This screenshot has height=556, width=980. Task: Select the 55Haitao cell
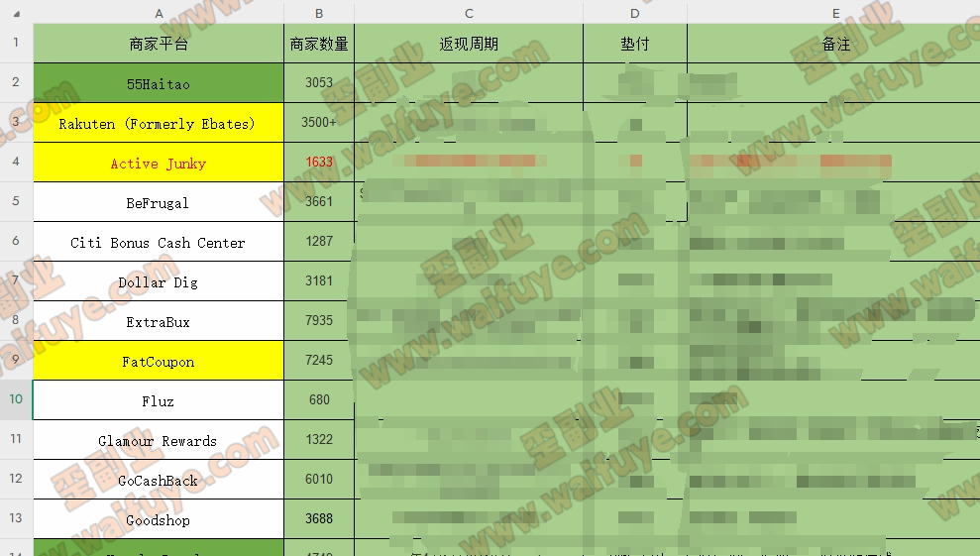tap(159, 83)
